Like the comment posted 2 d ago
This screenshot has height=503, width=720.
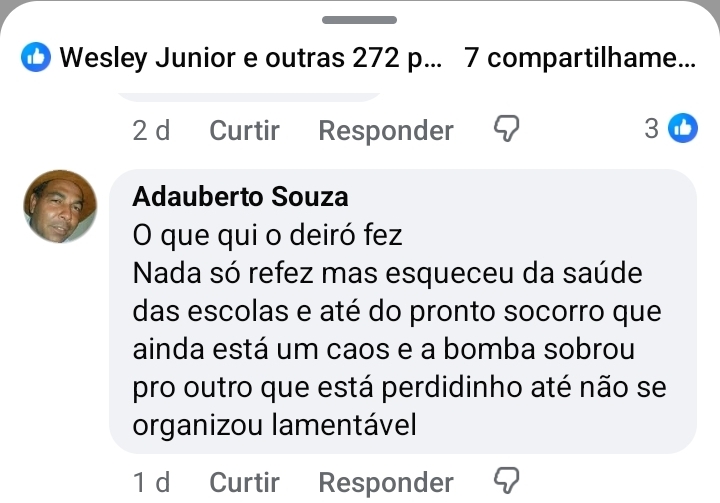244,130
